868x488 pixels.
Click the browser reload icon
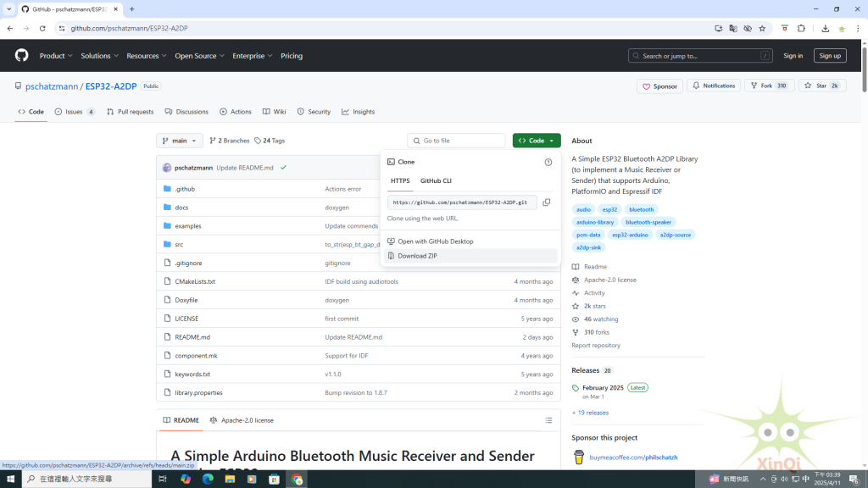(x=42, y=28)
